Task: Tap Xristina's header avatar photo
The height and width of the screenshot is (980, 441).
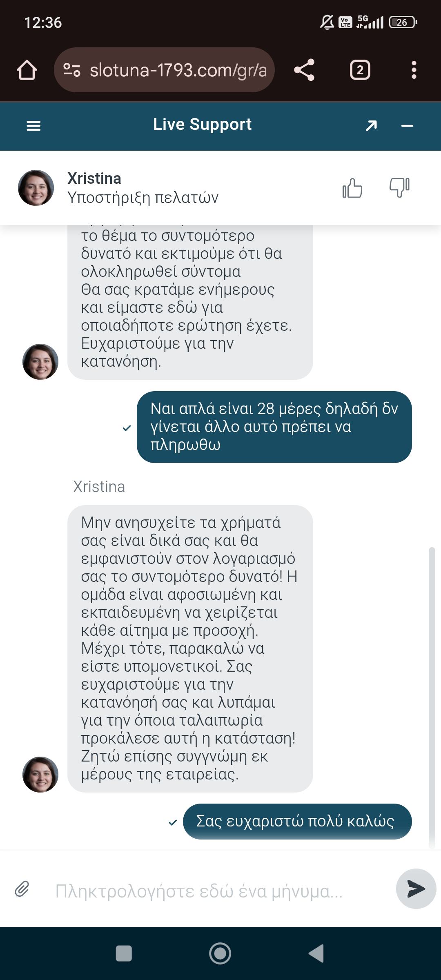Action: click(x=36, y=188)
